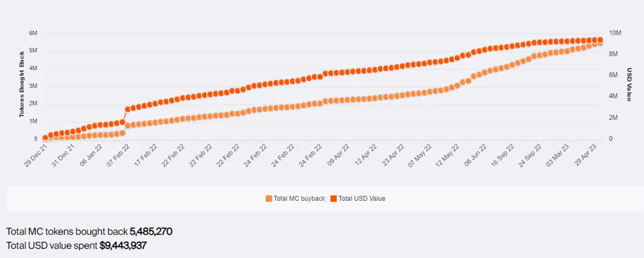The height and width of the screenshot is (258, 644).
Task: Click the 5,485,270 tokens total figure
Action: 151,231
